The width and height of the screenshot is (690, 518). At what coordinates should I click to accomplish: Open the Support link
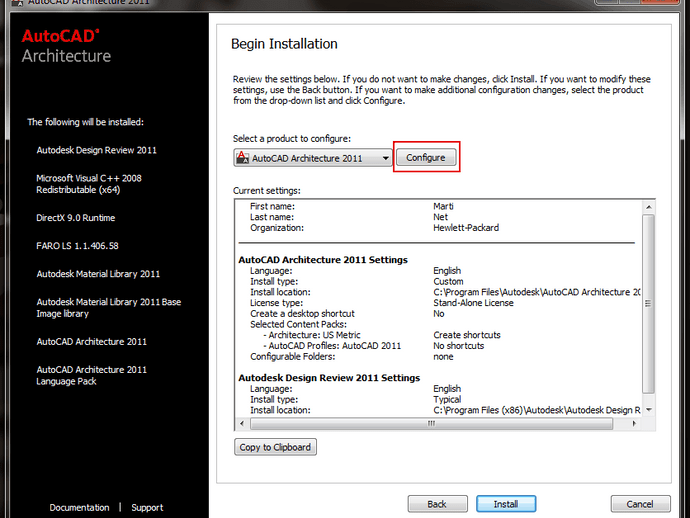pyautogui.click(x=147, y=507)
